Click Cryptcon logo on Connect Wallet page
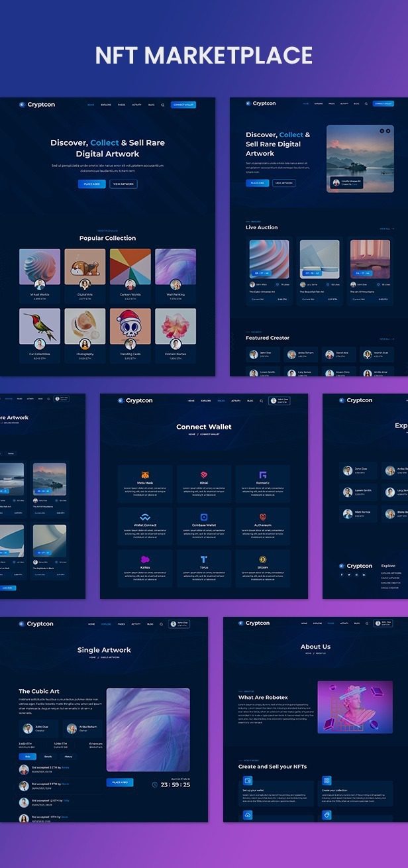Screen dimensions: 408x868 tap(135, 400)
